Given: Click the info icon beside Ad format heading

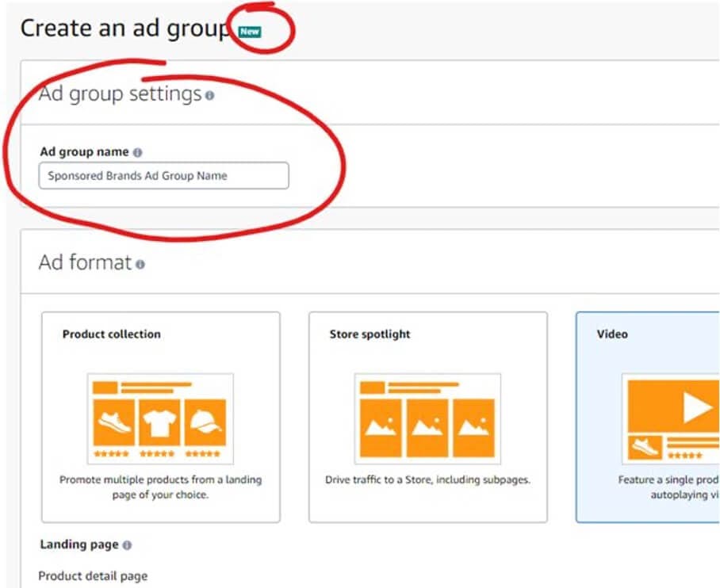Looking at the screenshot, I should 140,265.
